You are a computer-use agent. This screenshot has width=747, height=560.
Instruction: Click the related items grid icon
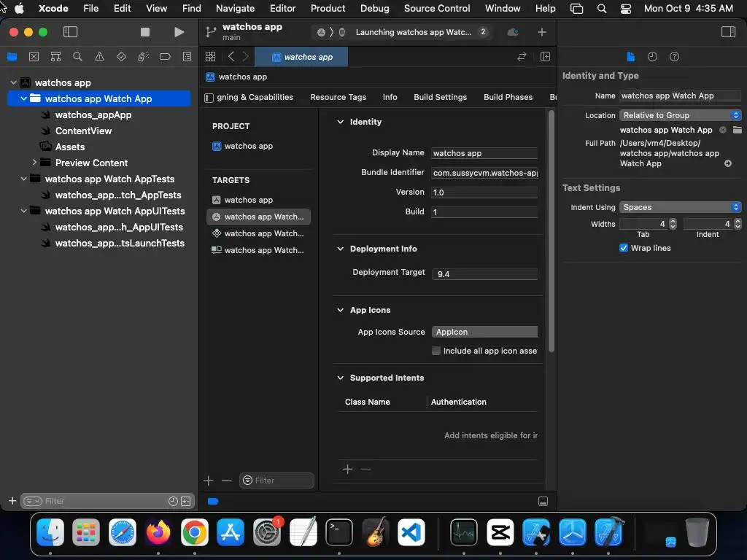pyautogui.click(x=210, y=57)
